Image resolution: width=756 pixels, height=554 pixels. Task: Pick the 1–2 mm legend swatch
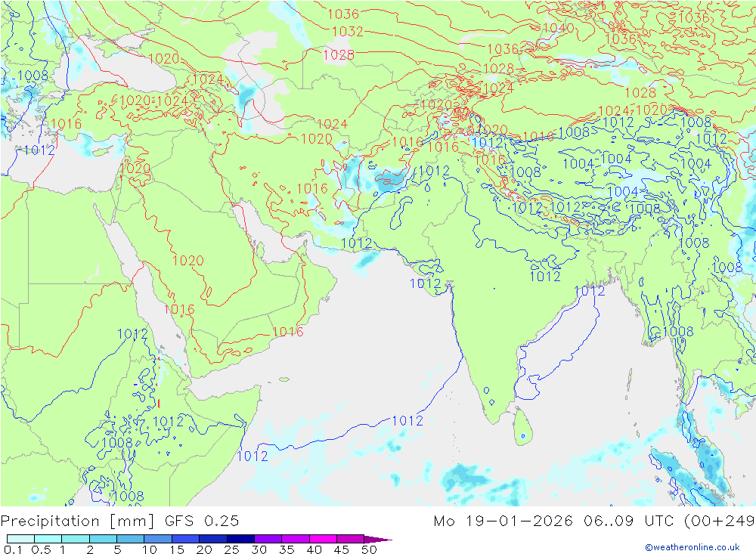tap(76, 539)
